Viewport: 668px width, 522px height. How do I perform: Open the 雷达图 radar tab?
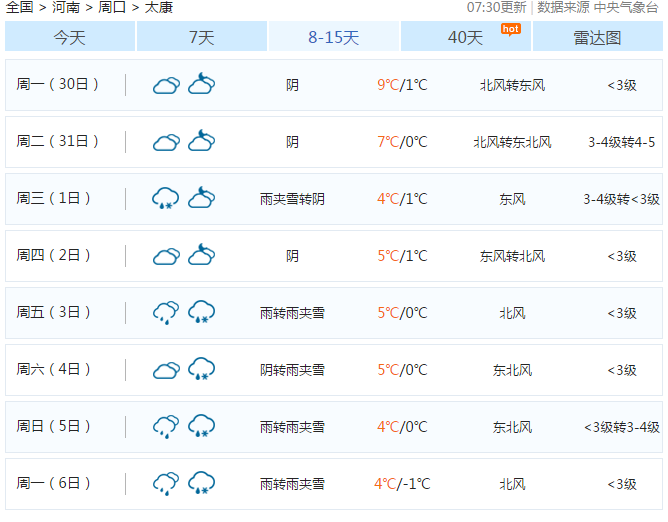[597, 37]
